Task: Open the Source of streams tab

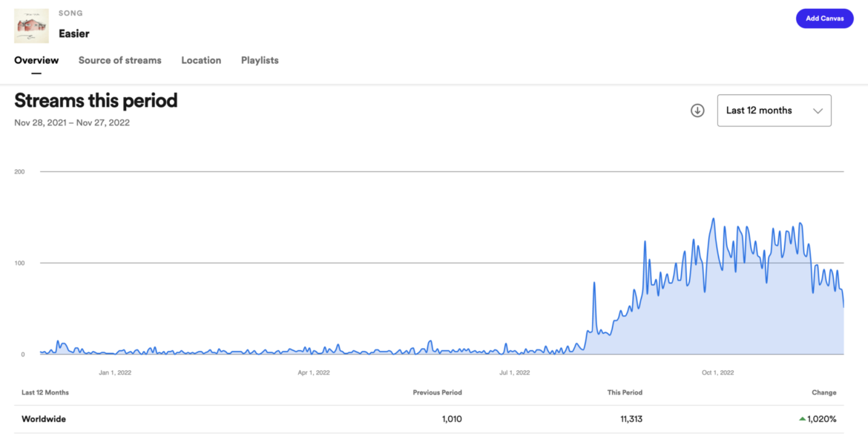Action: click(119, 61)
